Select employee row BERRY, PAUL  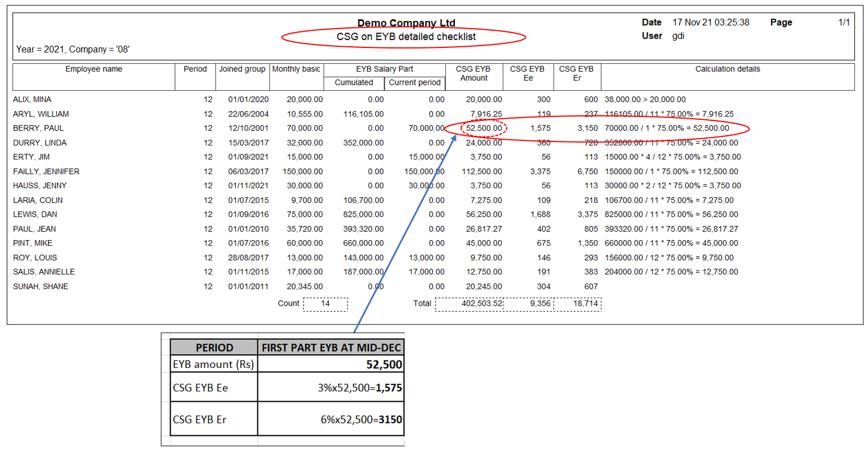(38, 128)
